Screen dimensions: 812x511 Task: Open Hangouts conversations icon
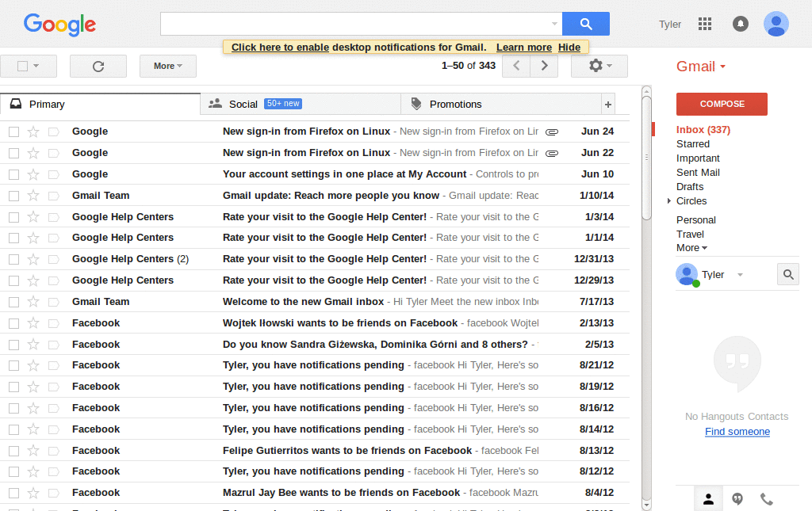click(x=737, y=499)
